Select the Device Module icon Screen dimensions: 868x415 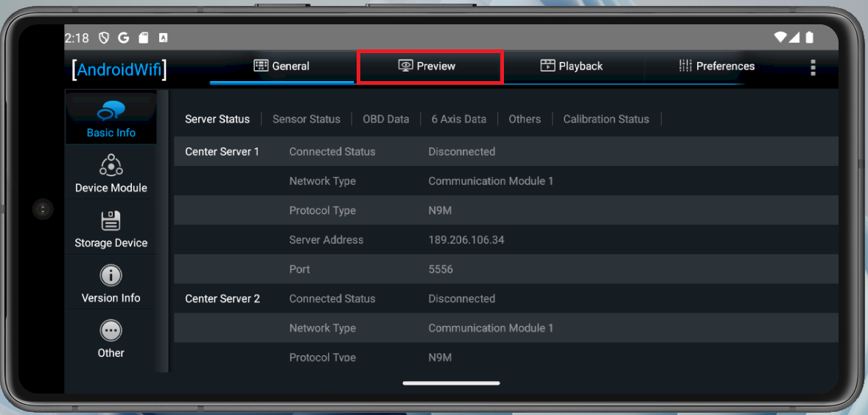click(x=111, y=165)
